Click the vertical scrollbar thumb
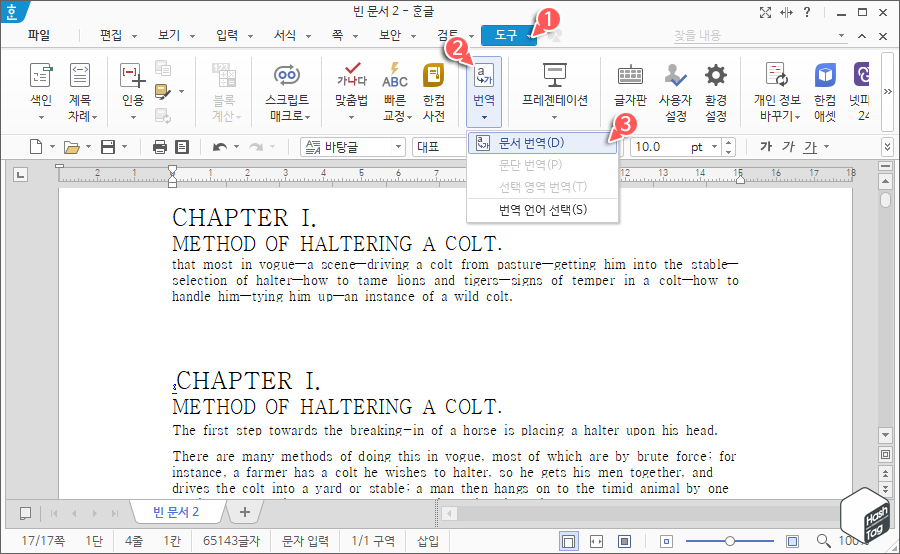The height and width of the screenshot is (554, 900). pos(885,199)
